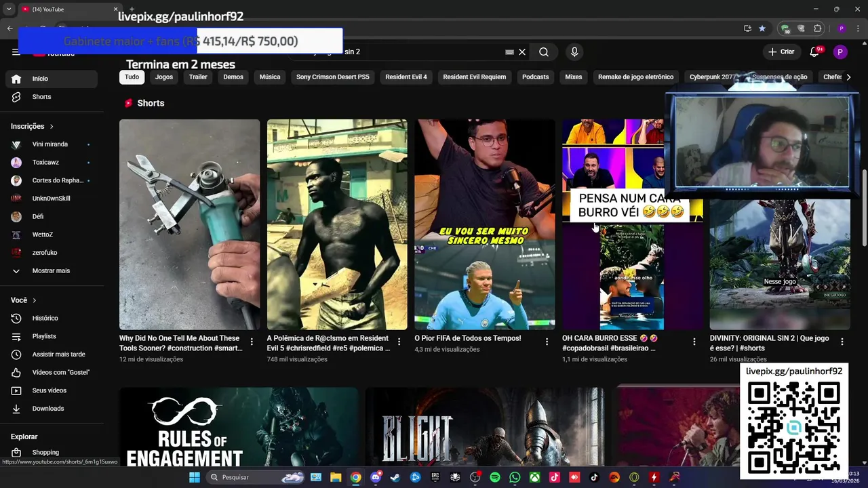The width and height of the screenshot is (868, 488).
Task: Click the Criar button
Action: point(781,52)
